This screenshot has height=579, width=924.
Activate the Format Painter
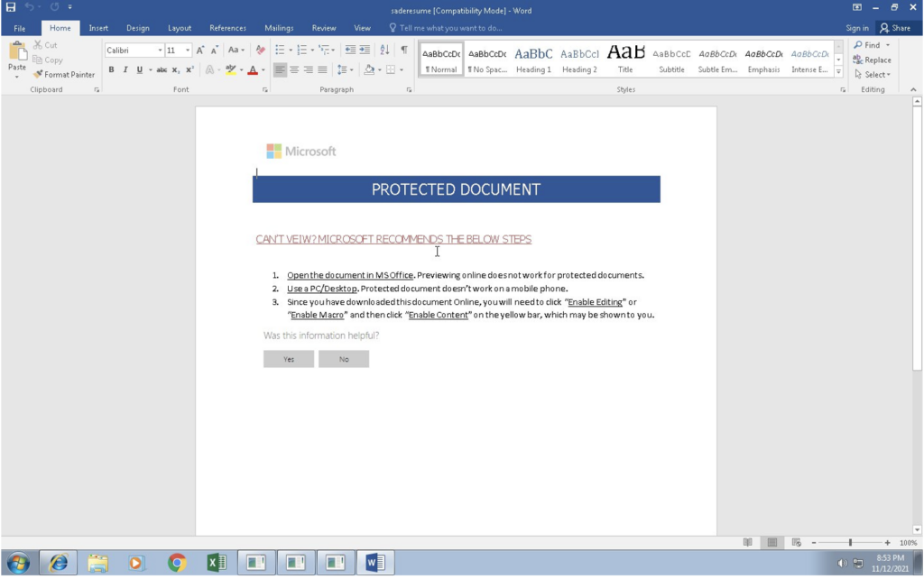click(x=64, y=75)
